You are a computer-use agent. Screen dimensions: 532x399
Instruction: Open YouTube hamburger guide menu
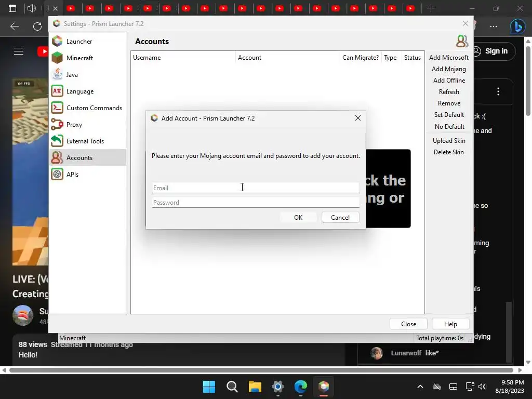pos(19,51)
